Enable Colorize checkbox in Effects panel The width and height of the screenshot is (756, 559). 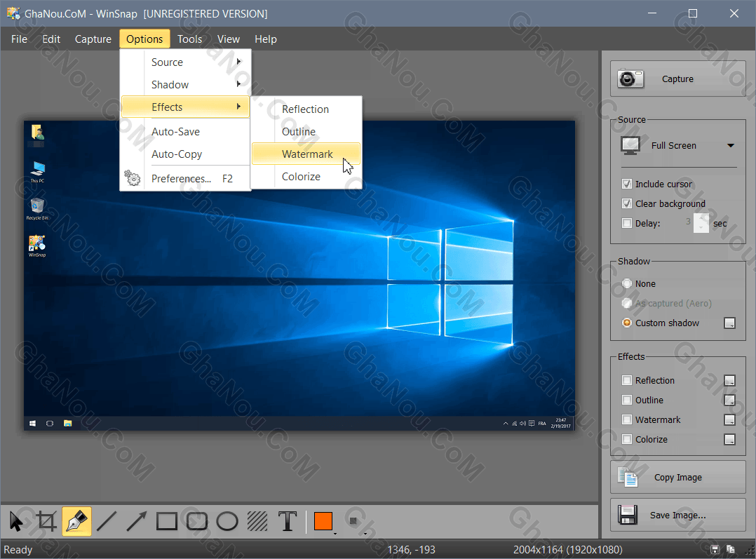point(627,439)
